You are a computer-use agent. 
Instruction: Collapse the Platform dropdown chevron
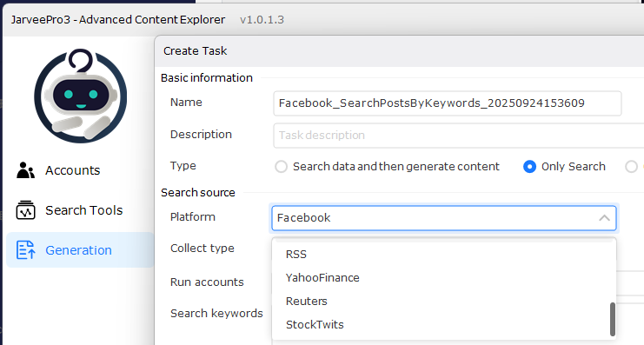pyautogui.click(x=604, y=217)
